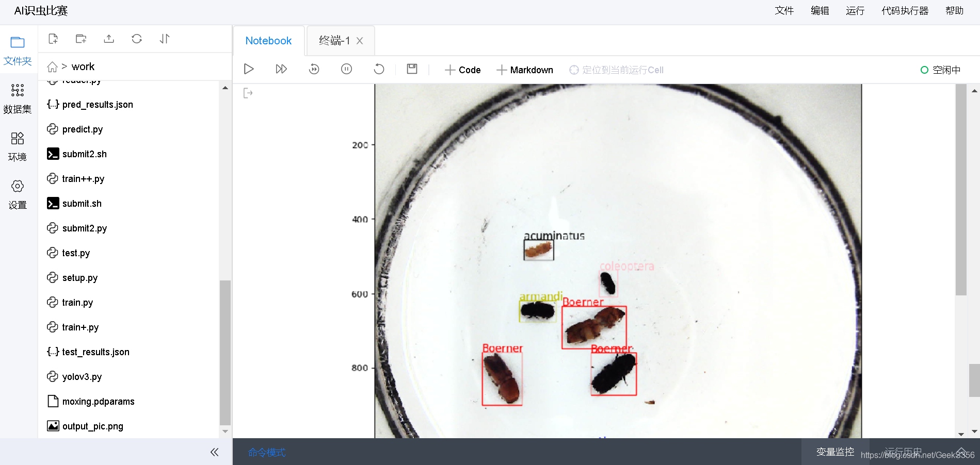Open the 文件夹 folder panel
The height and width of the screenshot is (465, 980).
point(18,51)
